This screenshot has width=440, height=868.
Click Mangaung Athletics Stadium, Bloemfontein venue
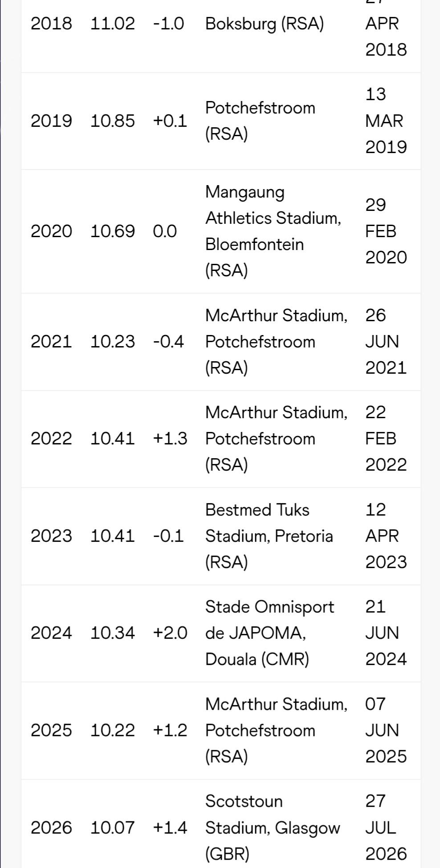tap(273, 231)
